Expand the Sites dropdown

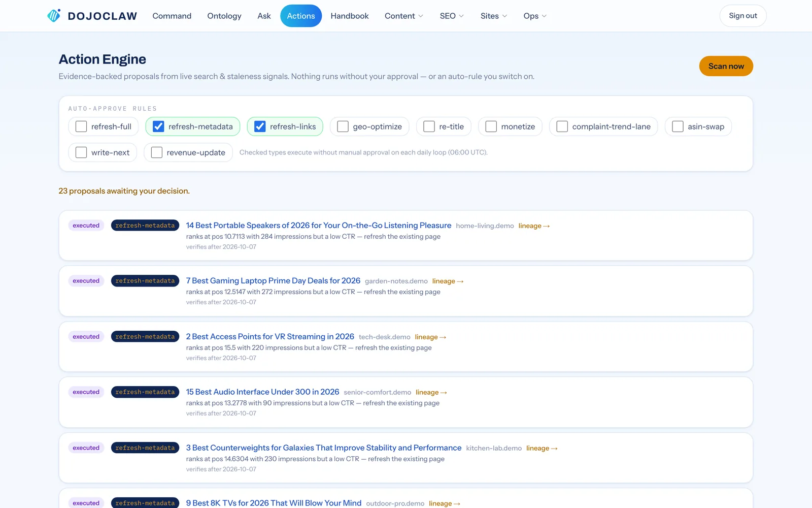pyautogui.click(x=494, y=16)
